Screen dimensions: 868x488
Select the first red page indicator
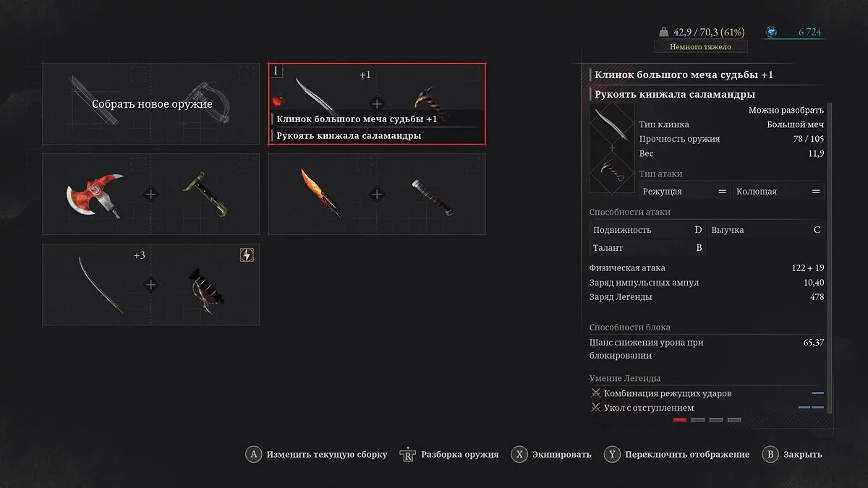click(x=680, y=419)
